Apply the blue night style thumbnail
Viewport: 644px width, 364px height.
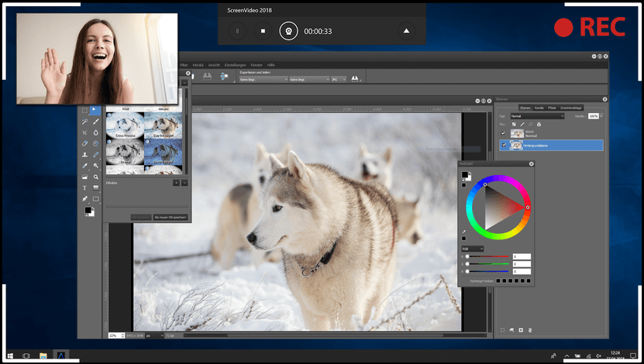pyautogui.click(x=164, y=152)
